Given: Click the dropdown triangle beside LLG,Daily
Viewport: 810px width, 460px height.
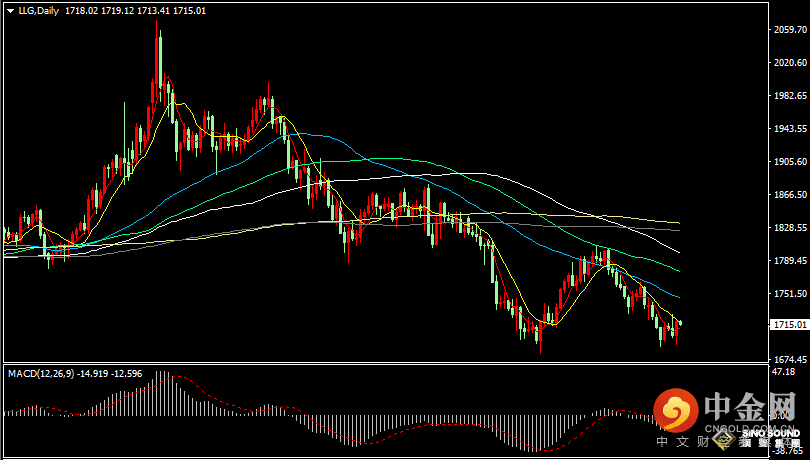Looking at the screenshot, I should tap(10, 9).
